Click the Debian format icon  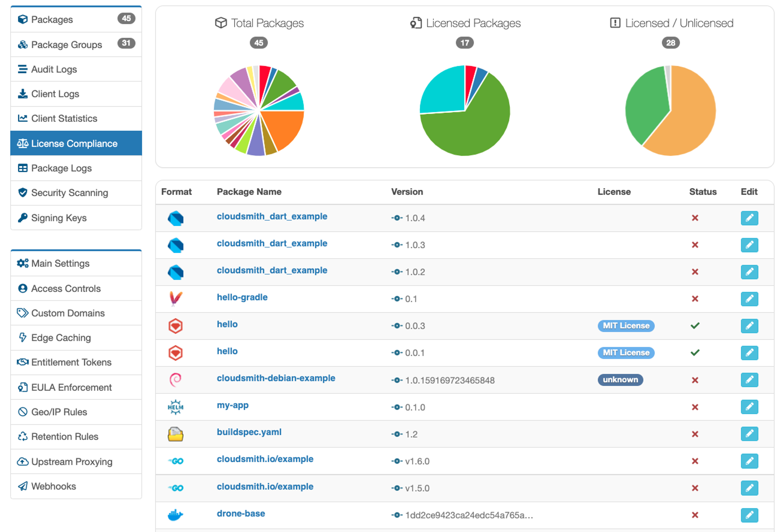175,380
